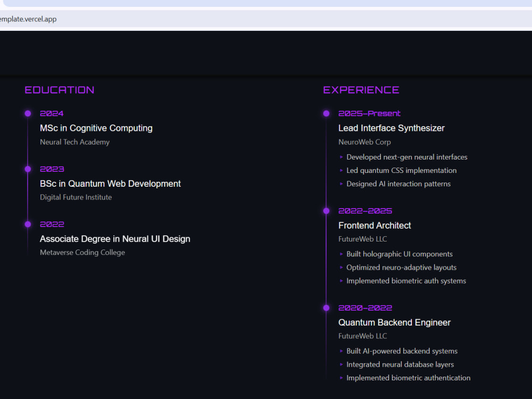Click Implemented biometric auth systems bullet text
This screenshot has width=532, height=399.
[406, 281]
